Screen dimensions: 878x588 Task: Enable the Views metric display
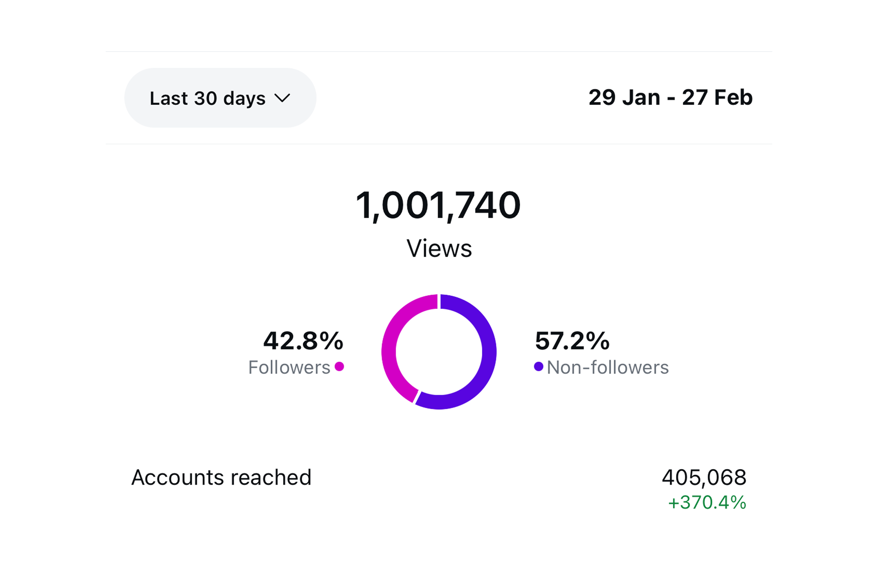coord(439,247)
